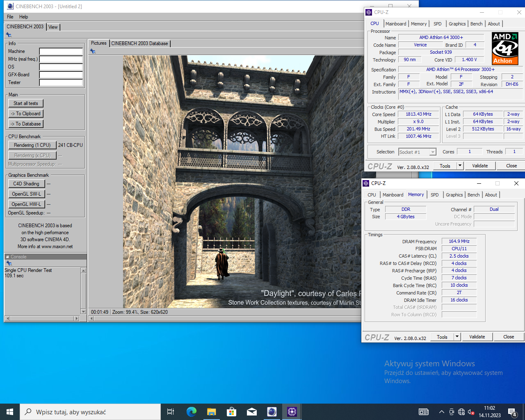The image size is (525, 420).
Task: Expand Tools dropdown arrow in top CPU-Z
Action: pos(460,166)
